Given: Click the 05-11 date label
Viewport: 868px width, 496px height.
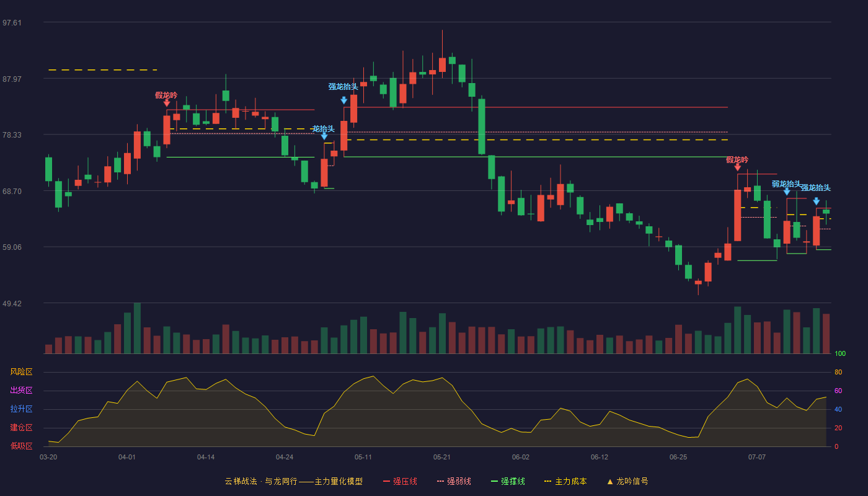Looking at the screenshot, I should point(363,457).
